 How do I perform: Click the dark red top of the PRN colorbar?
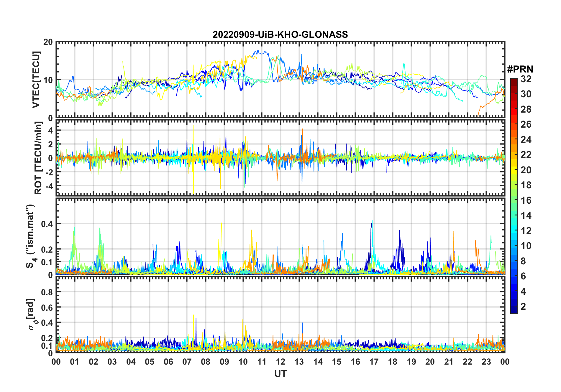pyautogui.click(x=514, y=80)
